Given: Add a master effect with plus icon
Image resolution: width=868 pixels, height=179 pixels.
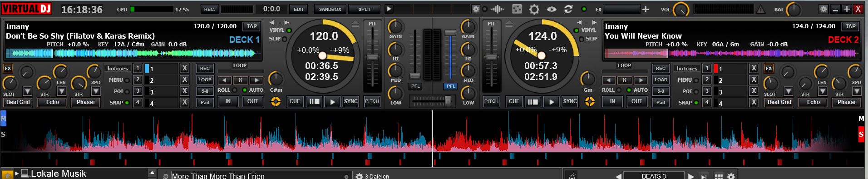Looking at the screenshot, I should 646,9.
